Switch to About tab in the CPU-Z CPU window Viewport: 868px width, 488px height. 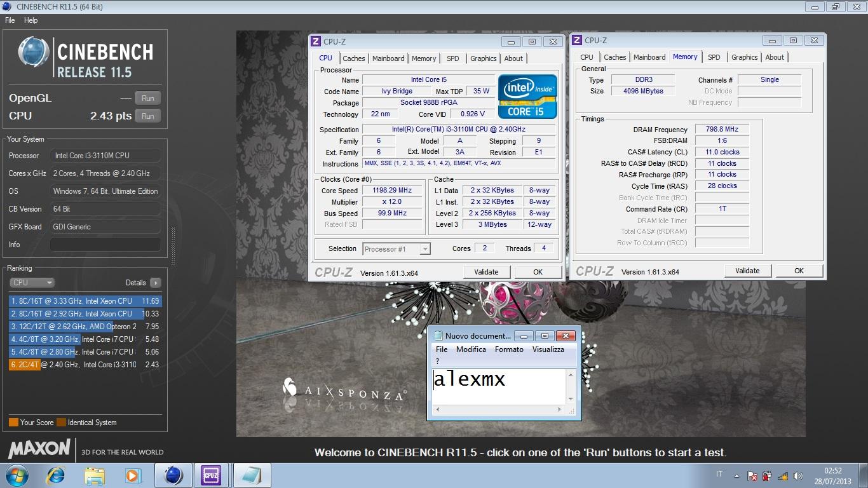pyautogui.click(x=513, y=58)
